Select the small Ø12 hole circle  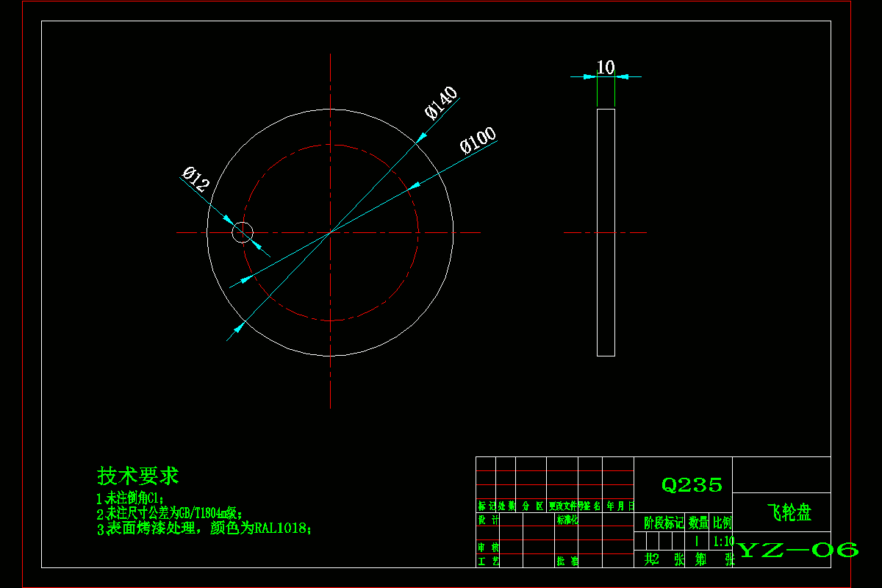tap(243, 232)
